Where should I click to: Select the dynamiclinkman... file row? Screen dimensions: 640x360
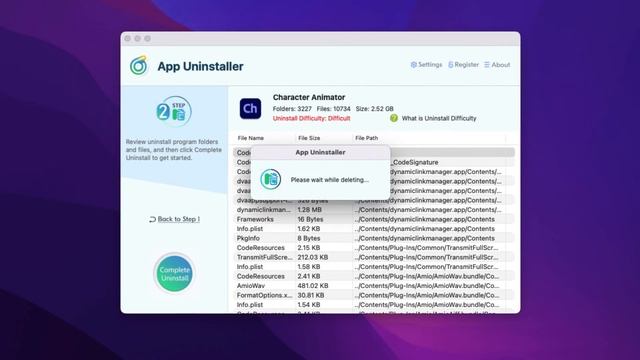373,210
